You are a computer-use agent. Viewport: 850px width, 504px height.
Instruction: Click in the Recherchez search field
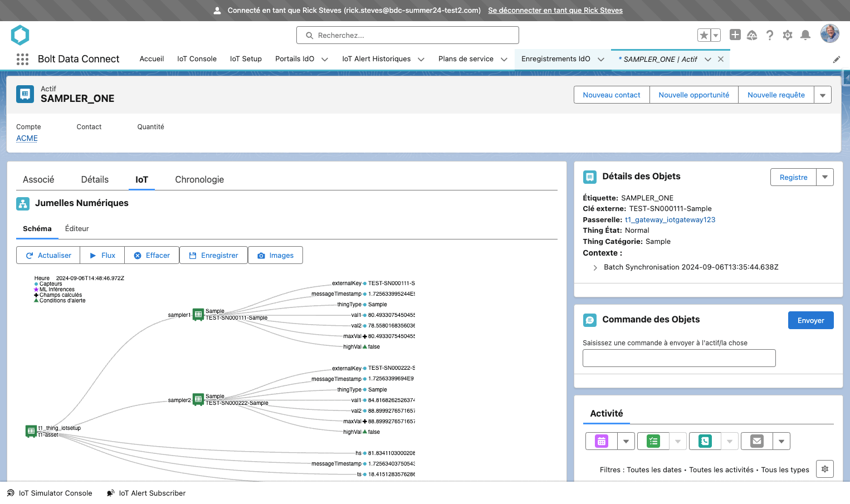point(408,35)
